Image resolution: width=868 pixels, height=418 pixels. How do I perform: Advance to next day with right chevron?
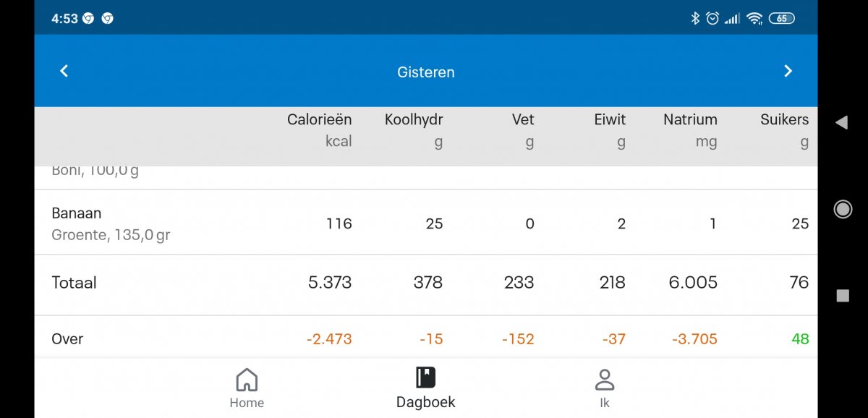click(788, 71)
